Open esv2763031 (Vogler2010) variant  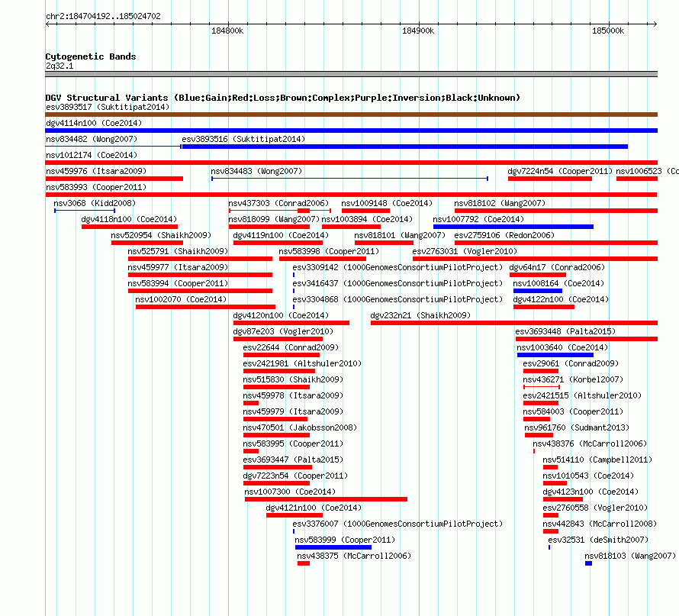[536, 259]
